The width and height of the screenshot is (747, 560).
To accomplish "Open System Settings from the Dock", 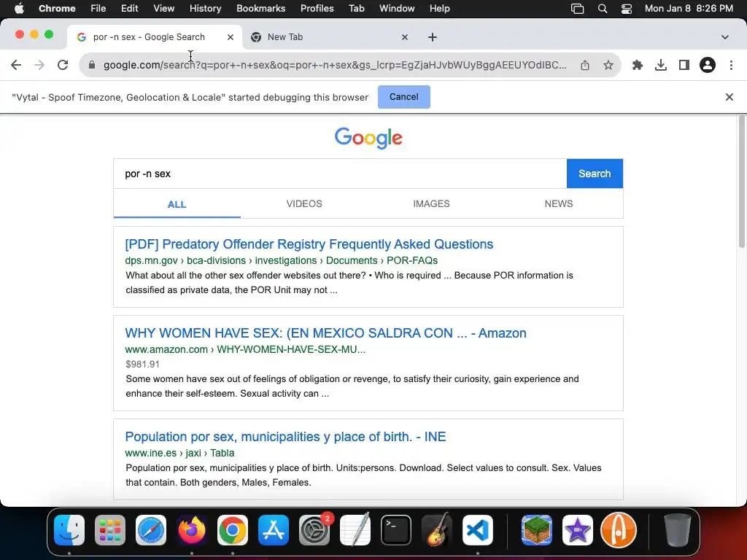I will click(x=314, y=530).
